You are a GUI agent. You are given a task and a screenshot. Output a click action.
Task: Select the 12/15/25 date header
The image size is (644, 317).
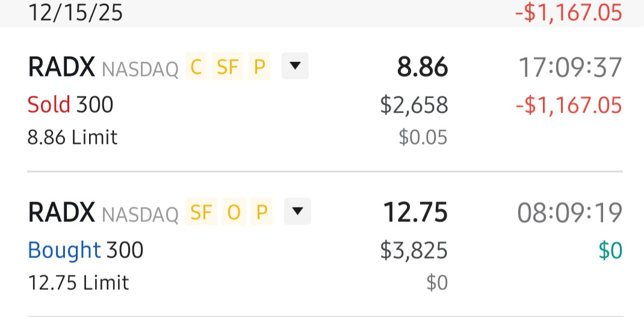75,11
